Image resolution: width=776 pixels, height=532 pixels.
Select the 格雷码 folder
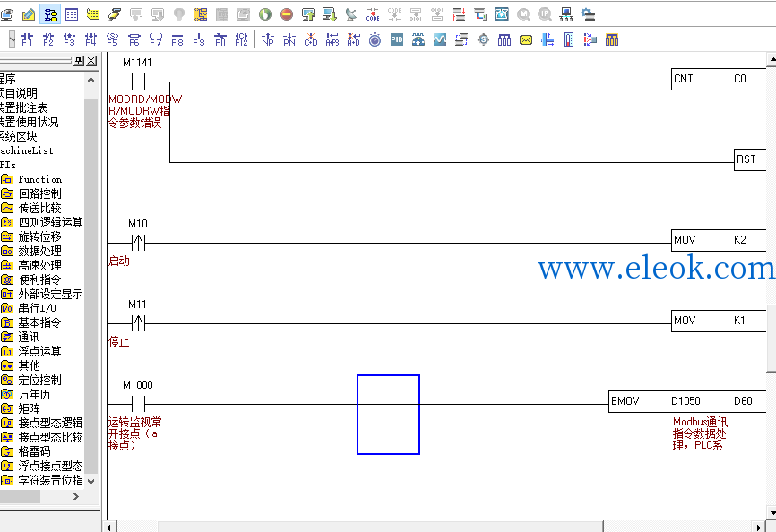click(x=34, y=451)
